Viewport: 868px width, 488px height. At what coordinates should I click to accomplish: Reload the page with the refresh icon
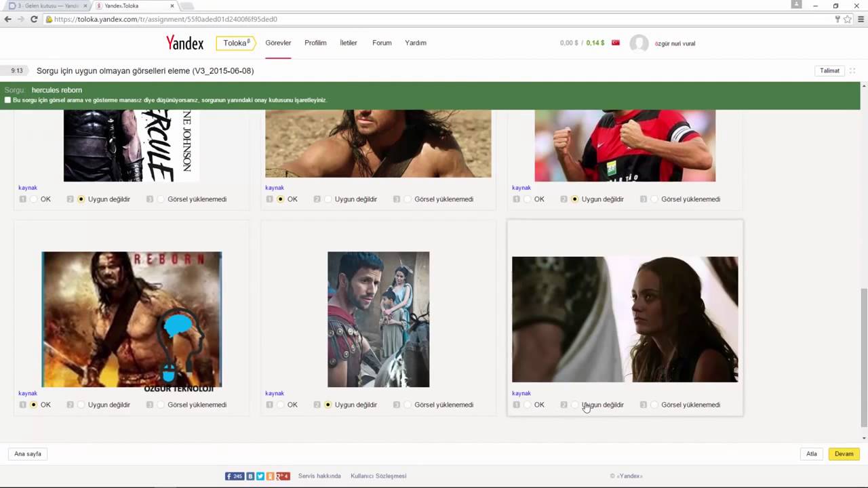pos(34,19)
